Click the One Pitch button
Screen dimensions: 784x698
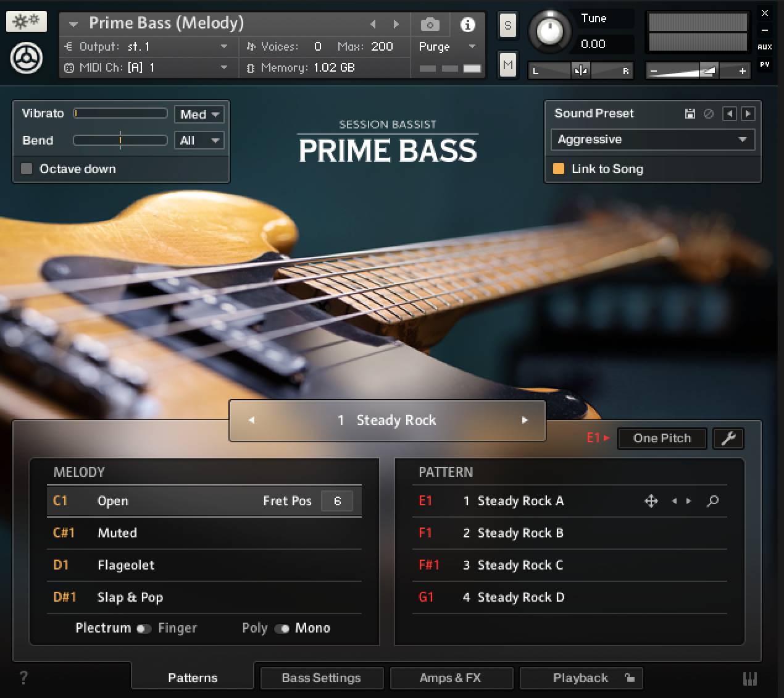click(662, 438)
